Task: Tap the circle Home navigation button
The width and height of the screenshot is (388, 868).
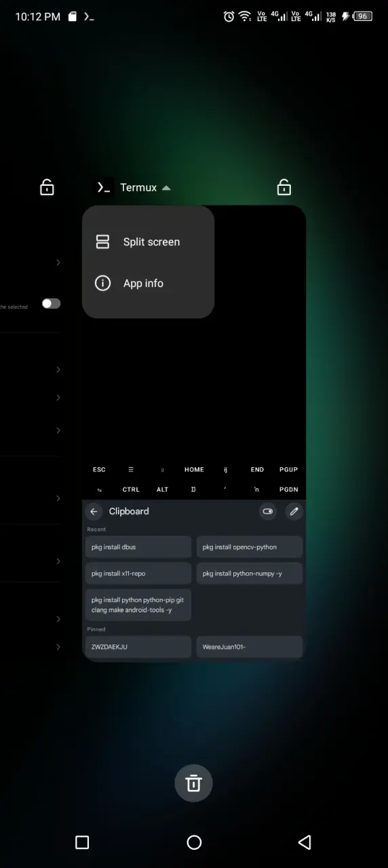Action: [194, 842]
